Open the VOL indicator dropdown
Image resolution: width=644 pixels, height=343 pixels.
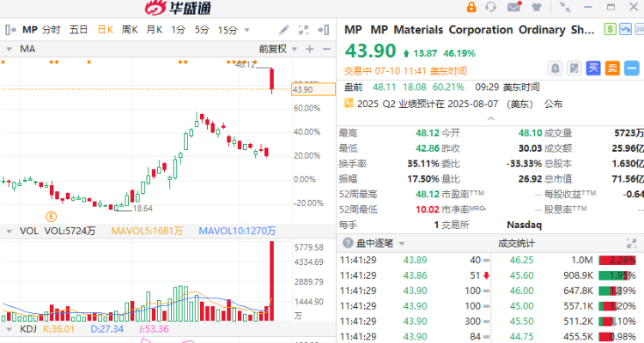point(9,232)
